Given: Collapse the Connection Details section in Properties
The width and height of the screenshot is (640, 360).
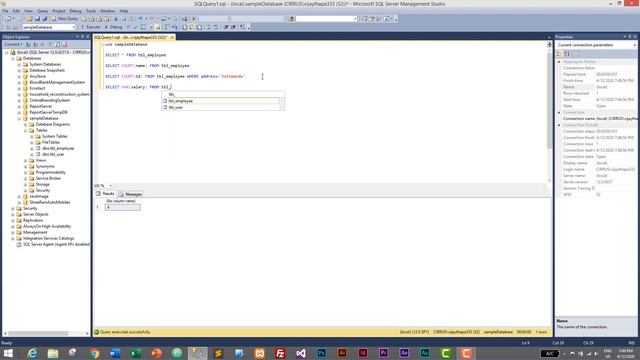Looking at the screenshot, I should 559,125.
